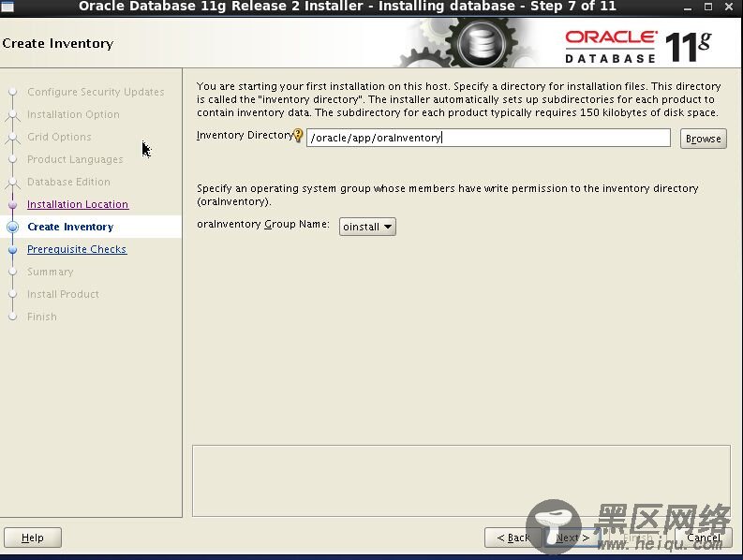Click the Install Product step label
Image resolution: width=743 pixels, height=560 pixels.
click(x=63, y=294)
